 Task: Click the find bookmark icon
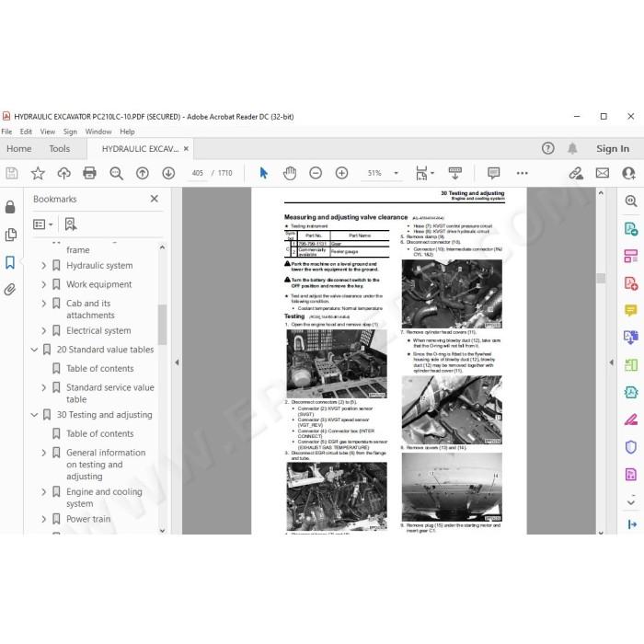[71, 224]
